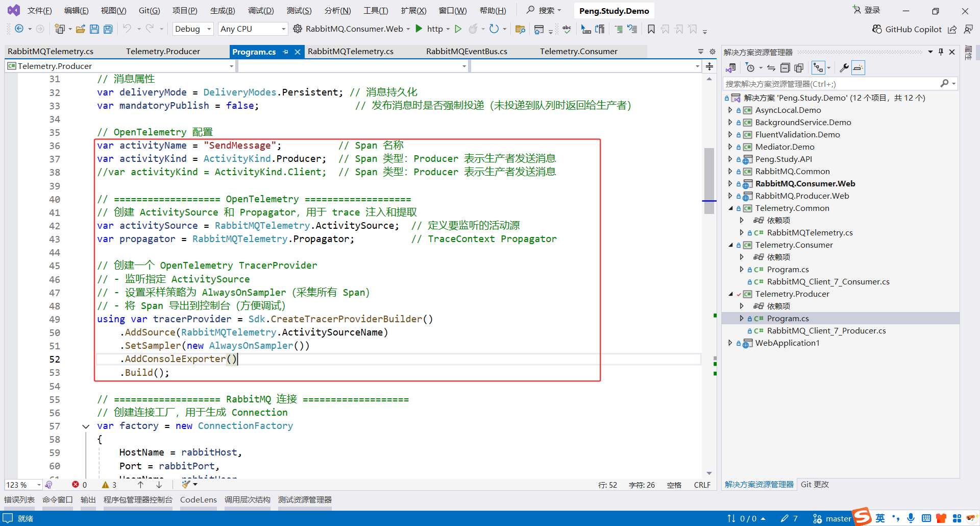Image resolution: width=980 pixels, height=526 pixels.
Task: Open tab settings gear above the editor
Action: (x=712, y=52)
